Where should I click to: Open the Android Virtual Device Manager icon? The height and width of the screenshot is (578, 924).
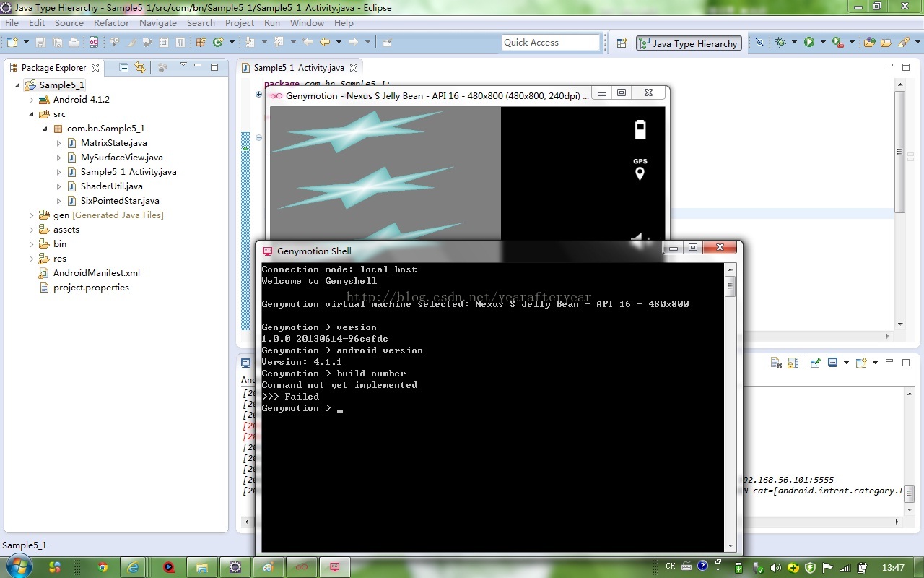pyautogui.click(x=94, y=42)
